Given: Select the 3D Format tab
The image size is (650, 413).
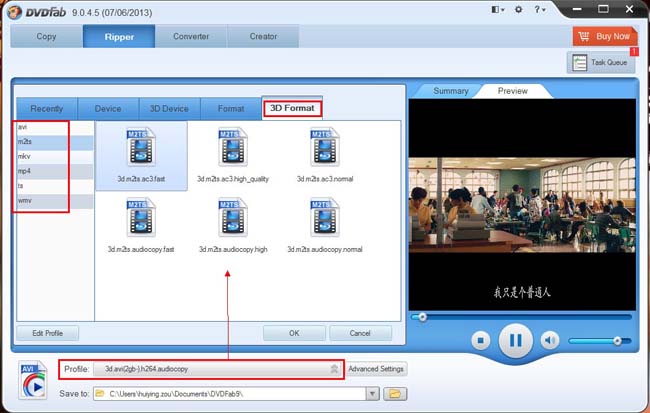Looking at the screenshot, I should (292, 108).
